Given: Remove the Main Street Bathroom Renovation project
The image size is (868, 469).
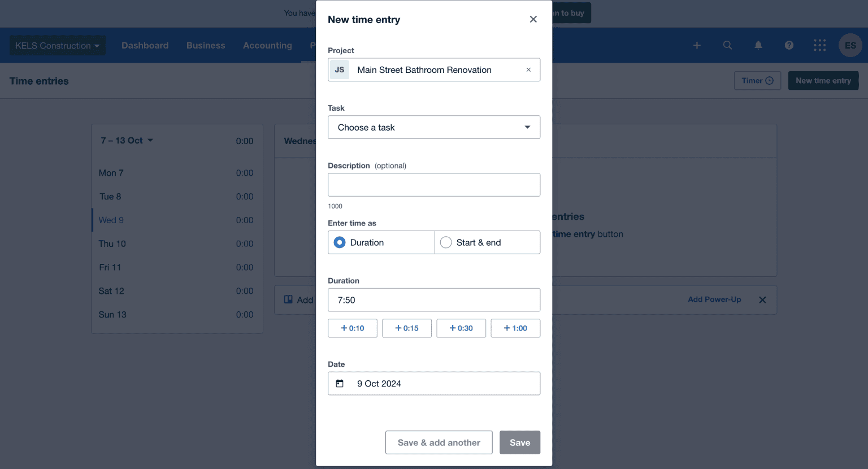Looking at the screenshot, I should [x=528, y=70].
